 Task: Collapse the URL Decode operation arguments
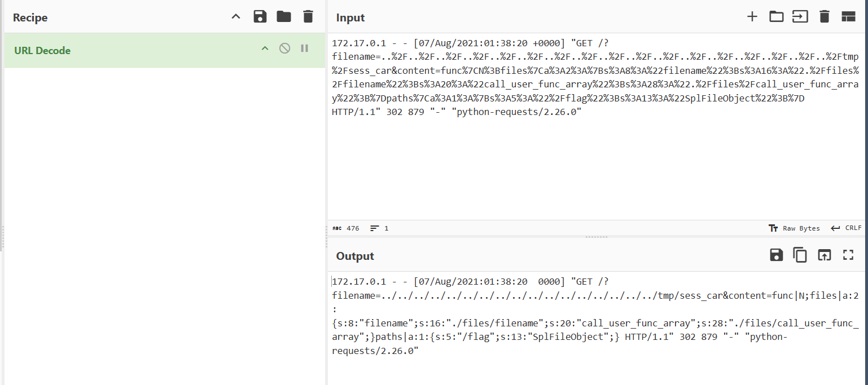(x=265, y=49)
